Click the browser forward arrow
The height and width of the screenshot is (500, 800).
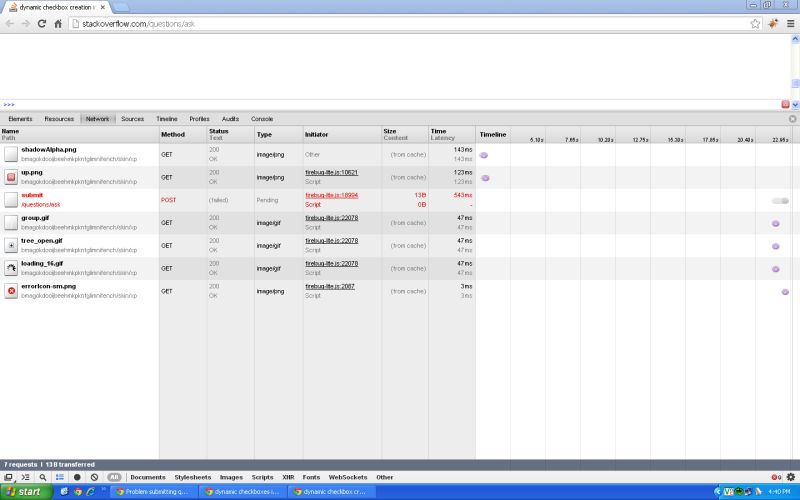[x=26, y=23]
